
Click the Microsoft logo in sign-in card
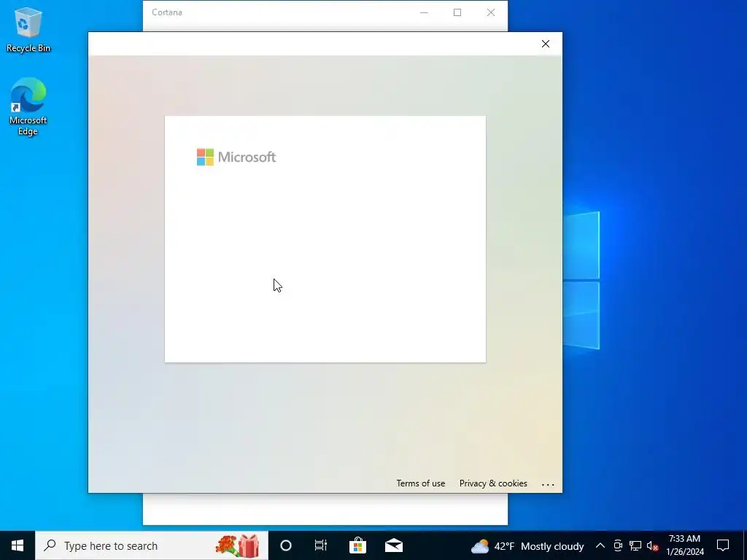coord(236,157)
